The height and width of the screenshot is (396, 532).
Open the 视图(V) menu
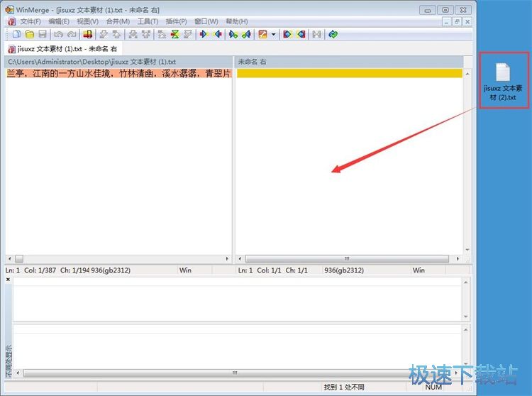(x=87, y=21)
